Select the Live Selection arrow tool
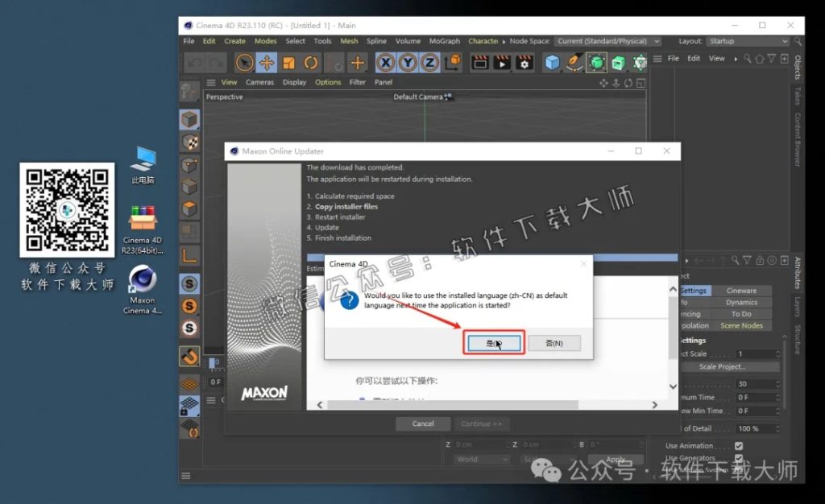The image size is (825, 504). 246,62
